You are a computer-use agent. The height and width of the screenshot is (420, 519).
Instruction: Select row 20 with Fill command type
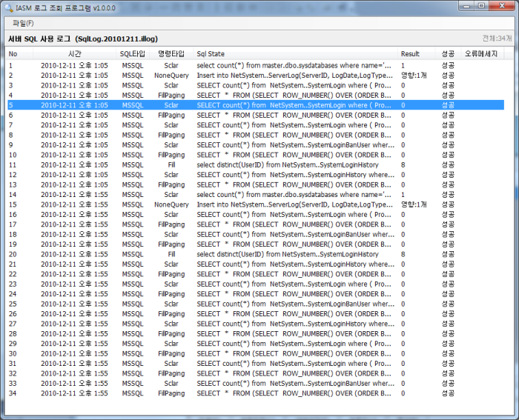pyautogui.click(x=222, y=254)
